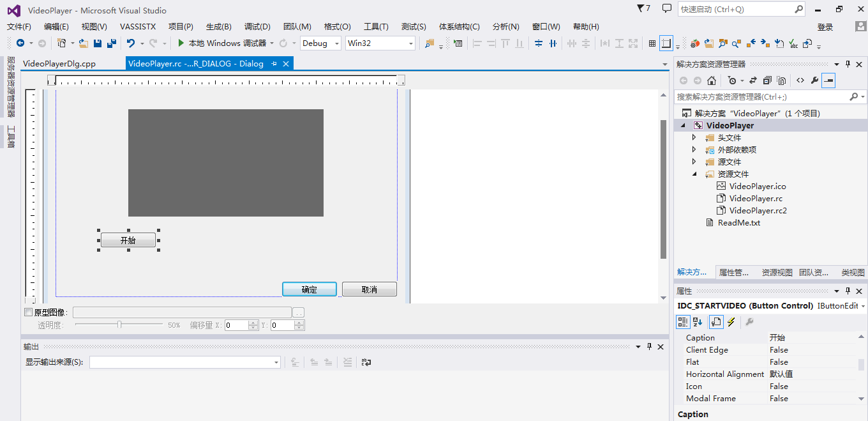Open the Debug configuration dropdown
The width and height of the screenshot is (868, 421).
coord(336,43)
